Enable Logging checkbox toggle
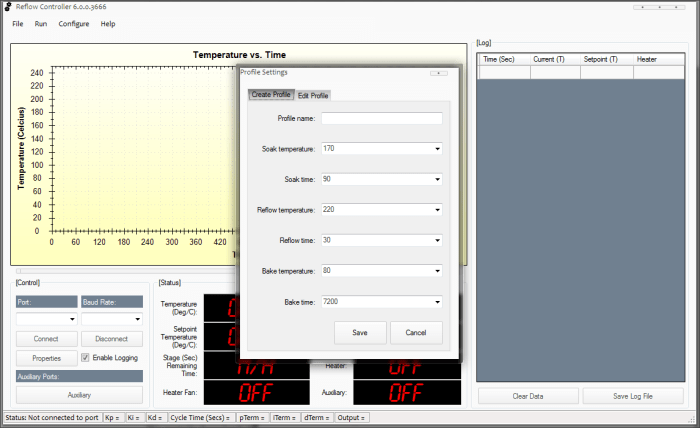Screen dimensions: 700x428 (x=86, y=357)
